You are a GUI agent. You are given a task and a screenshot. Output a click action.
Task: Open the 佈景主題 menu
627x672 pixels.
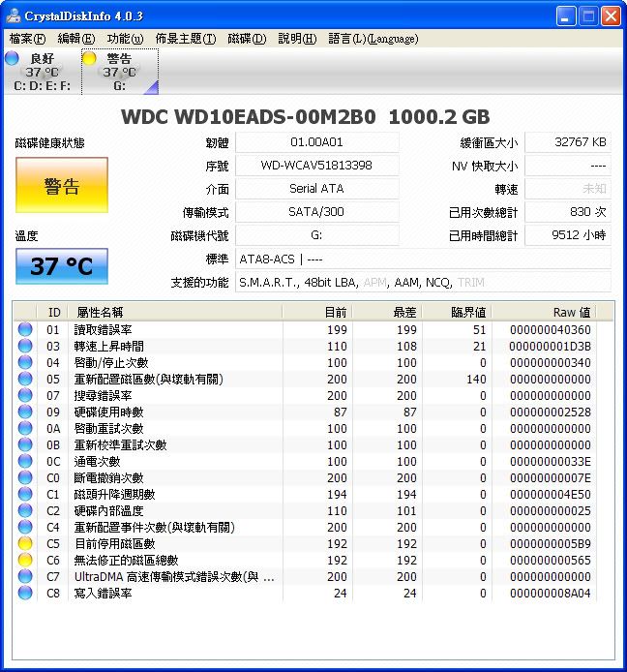185,39
